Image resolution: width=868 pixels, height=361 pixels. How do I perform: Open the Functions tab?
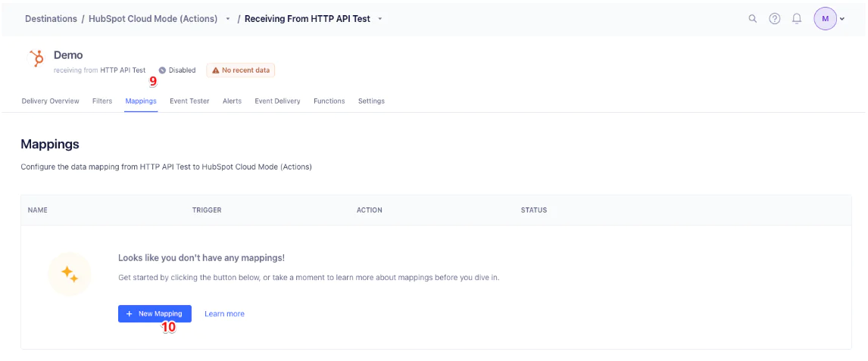tap(329, 101)
